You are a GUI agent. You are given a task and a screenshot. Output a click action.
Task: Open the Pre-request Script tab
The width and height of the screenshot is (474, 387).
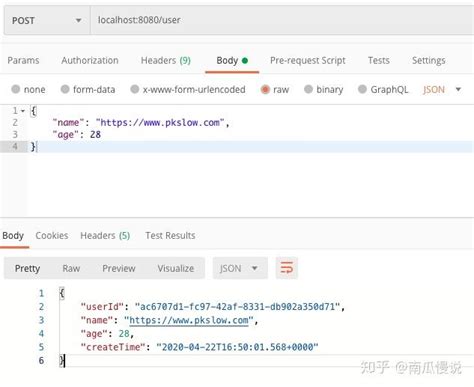coord(308,60)
